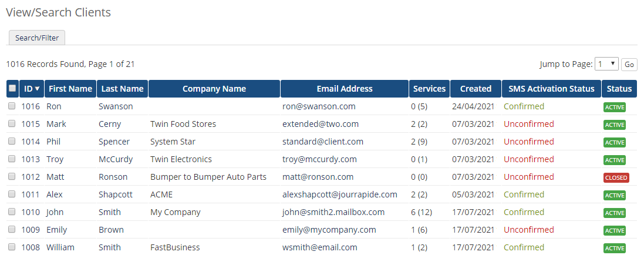This screenshot has height=255, width=644.
Task: Open the Search/Filter tab
Action: tap(37, 38)
